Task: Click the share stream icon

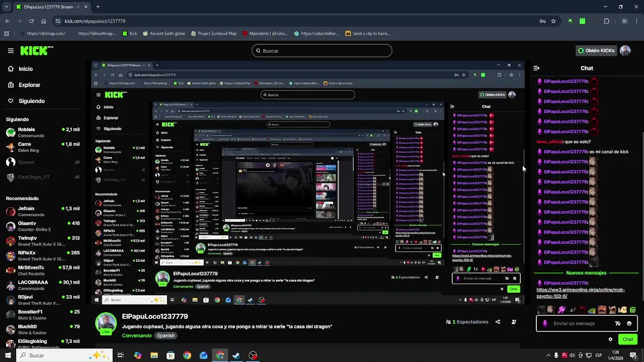Action: tap(498, 322)
